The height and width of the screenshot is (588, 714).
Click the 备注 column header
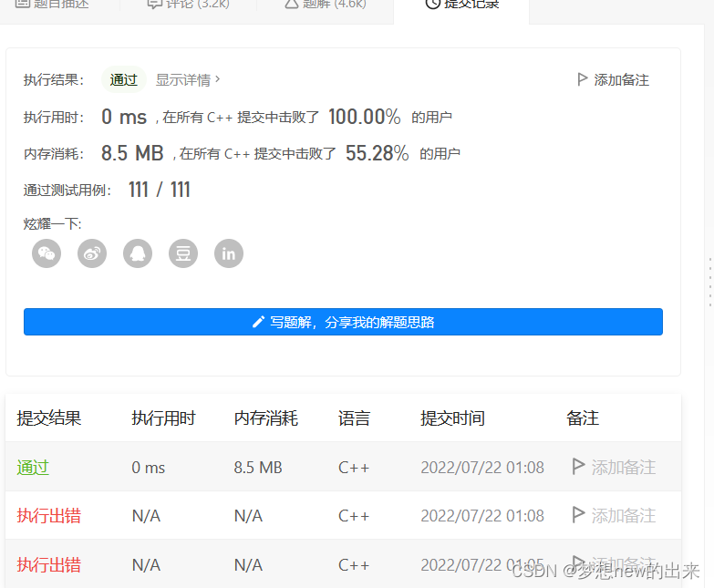tap(583, 418)
